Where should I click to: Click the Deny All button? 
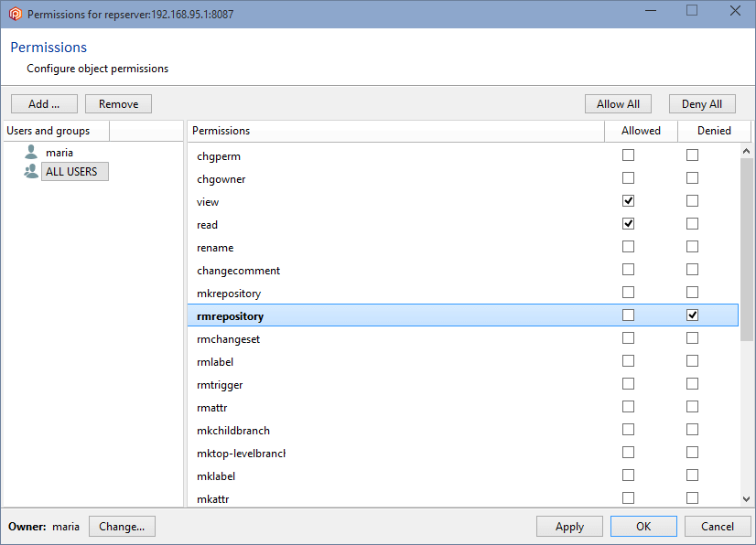[702, 104]
